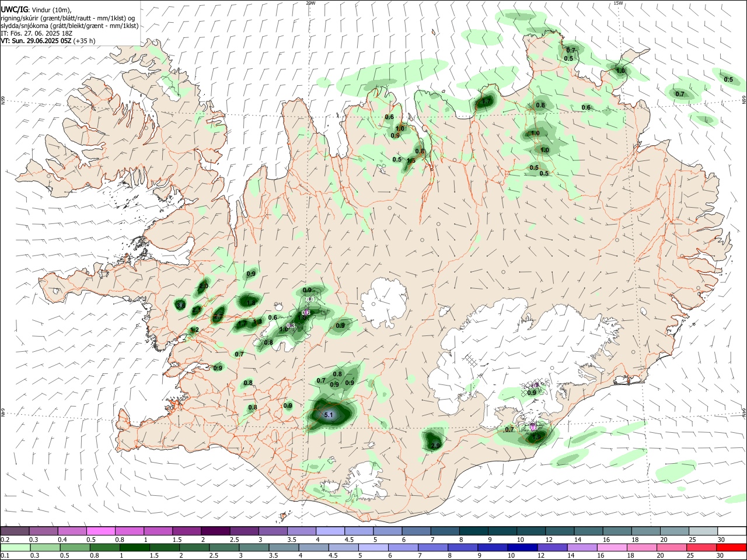Click the 0.9 value near the Reykjanes west coast
The height and width of the screenshot is (560, 747).
tap(218, 368)
